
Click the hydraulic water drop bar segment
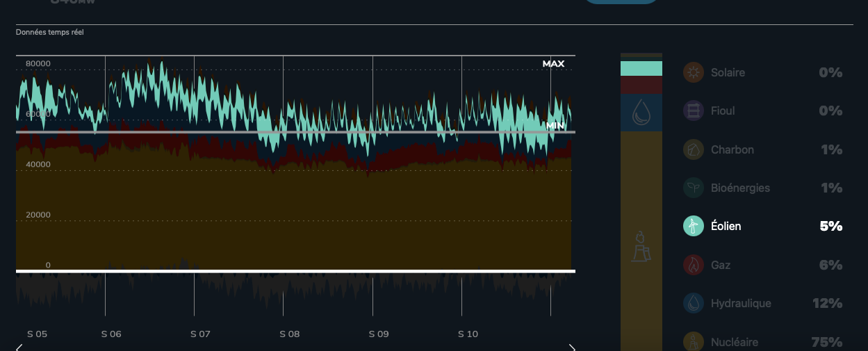pos(641,113)
